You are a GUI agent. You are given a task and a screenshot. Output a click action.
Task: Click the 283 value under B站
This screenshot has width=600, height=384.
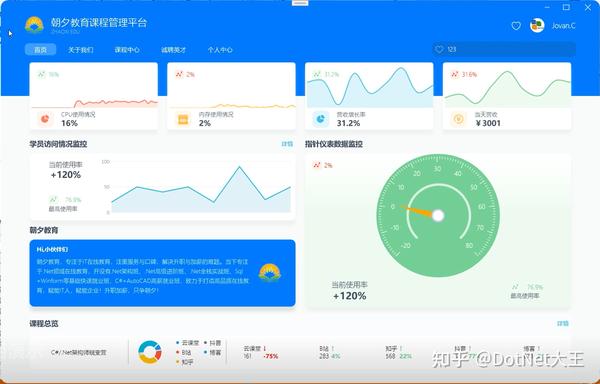point(324,356)
